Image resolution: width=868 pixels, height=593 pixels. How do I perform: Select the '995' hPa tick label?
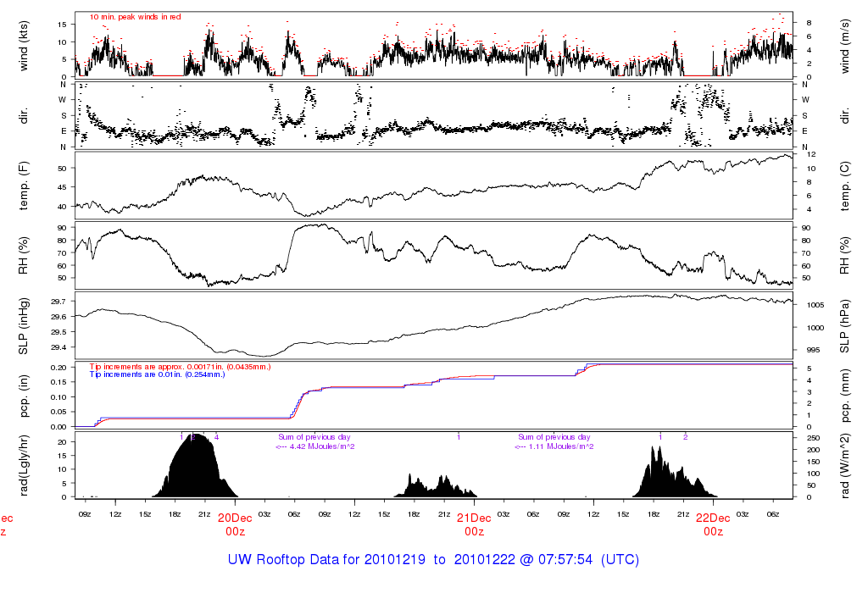tap(813, 350)
